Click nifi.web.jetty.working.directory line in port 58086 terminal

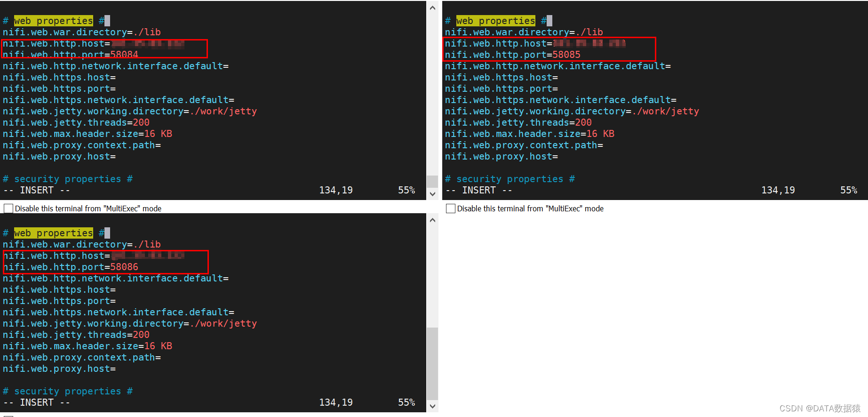[130, 323]
